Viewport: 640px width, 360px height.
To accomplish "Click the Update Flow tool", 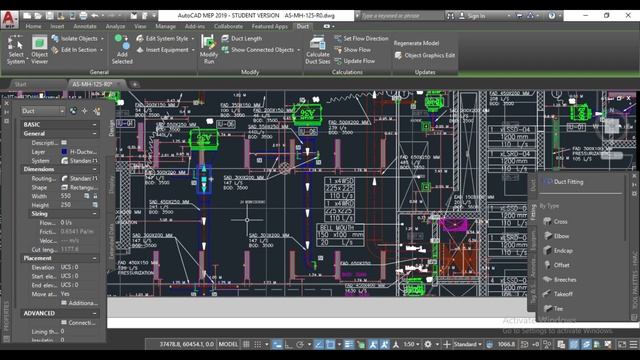I will 354,61.
